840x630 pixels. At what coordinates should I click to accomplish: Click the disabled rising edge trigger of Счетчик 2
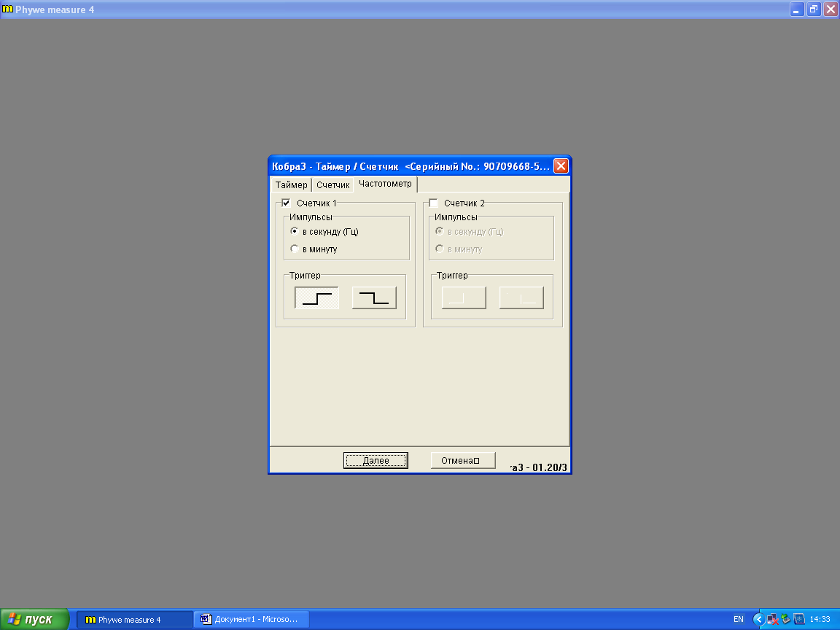[464, 297]
